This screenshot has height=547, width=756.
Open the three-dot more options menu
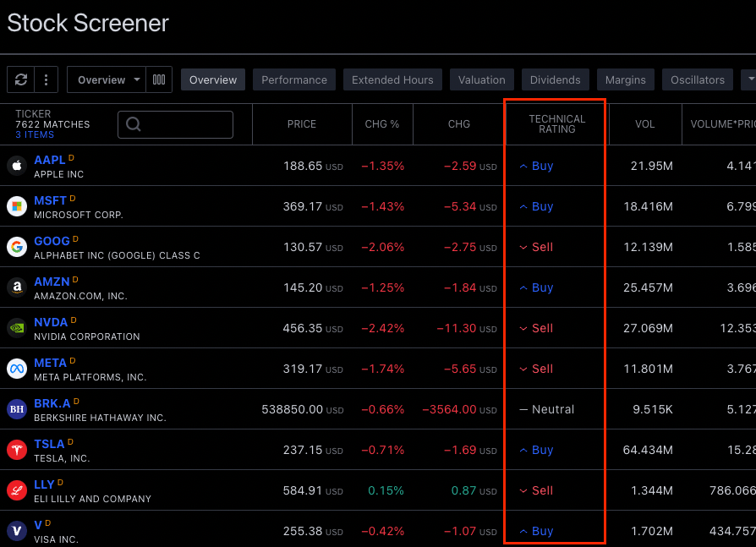(47, 79)
